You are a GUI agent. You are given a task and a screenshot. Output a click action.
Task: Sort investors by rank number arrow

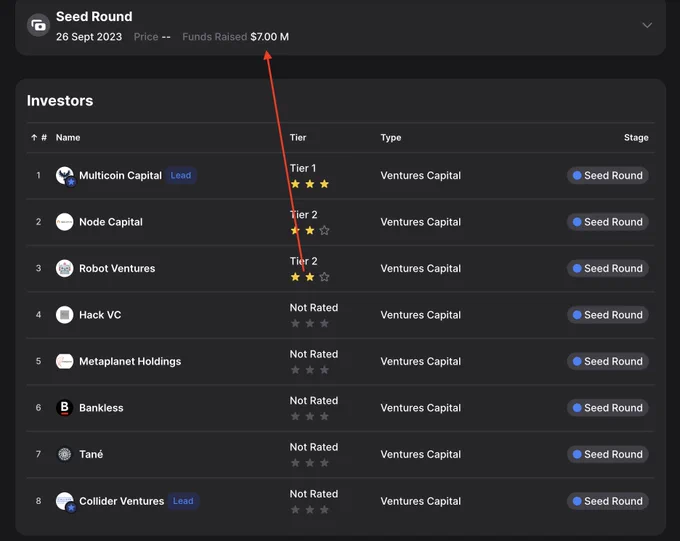coord(34,138)
